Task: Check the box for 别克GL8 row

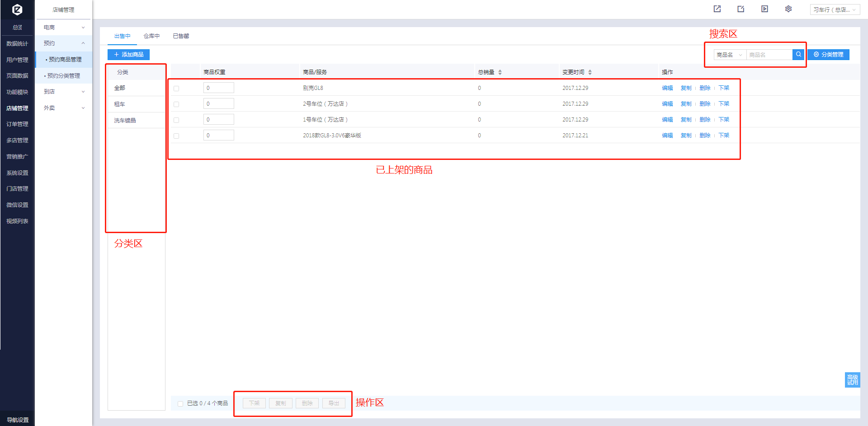Action: (x=176, y=89)
